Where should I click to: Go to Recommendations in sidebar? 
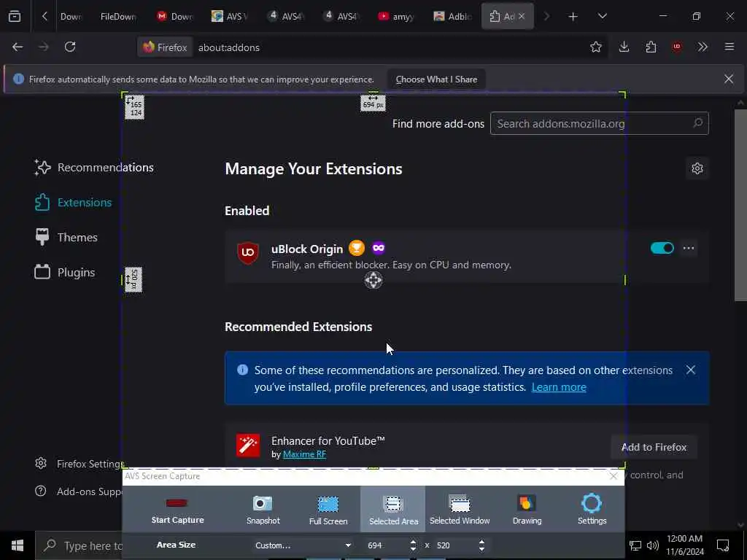point(94,167)
